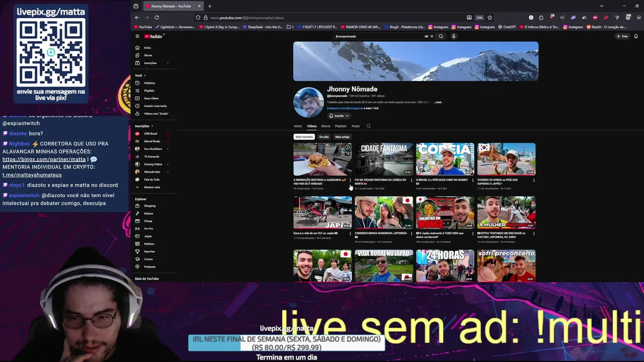
Task: Open the Cidade Fantasma video thumbnail
Action: click(x=384, y=159)
